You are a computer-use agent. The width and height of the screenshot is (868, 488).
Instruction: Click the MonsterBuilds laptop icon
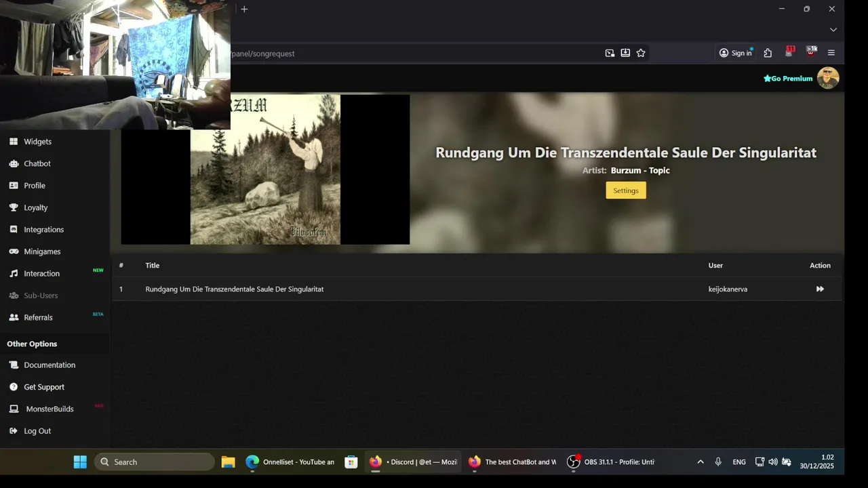point(14,409)
